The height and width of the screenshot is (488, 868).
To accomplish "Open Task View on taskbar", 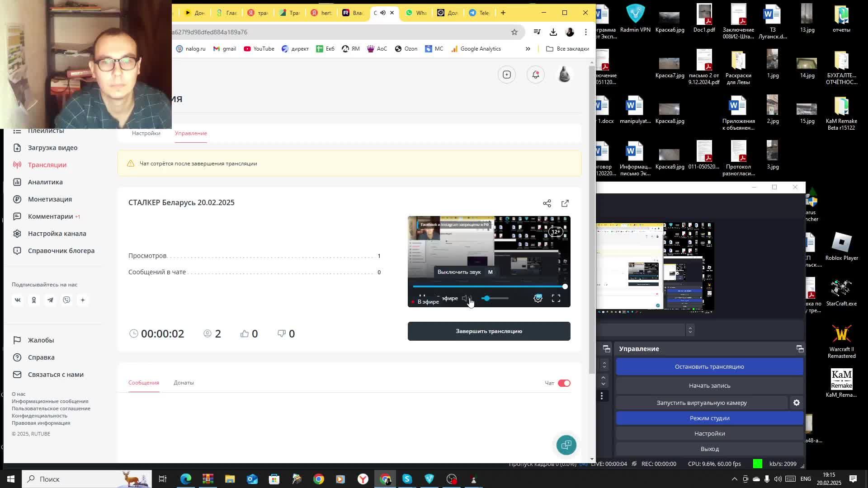I will pyautogui.click(x=163, y=479).
